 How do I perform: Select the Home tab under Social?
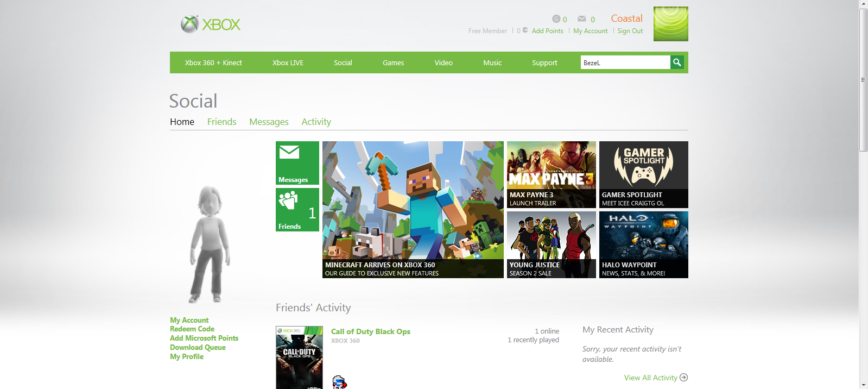tap(182, 122)
